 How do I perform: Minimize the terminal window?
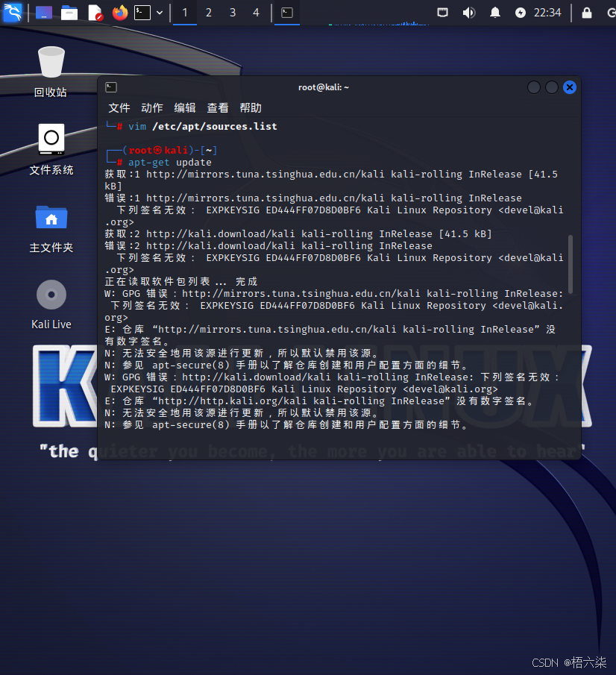point(534,87)
